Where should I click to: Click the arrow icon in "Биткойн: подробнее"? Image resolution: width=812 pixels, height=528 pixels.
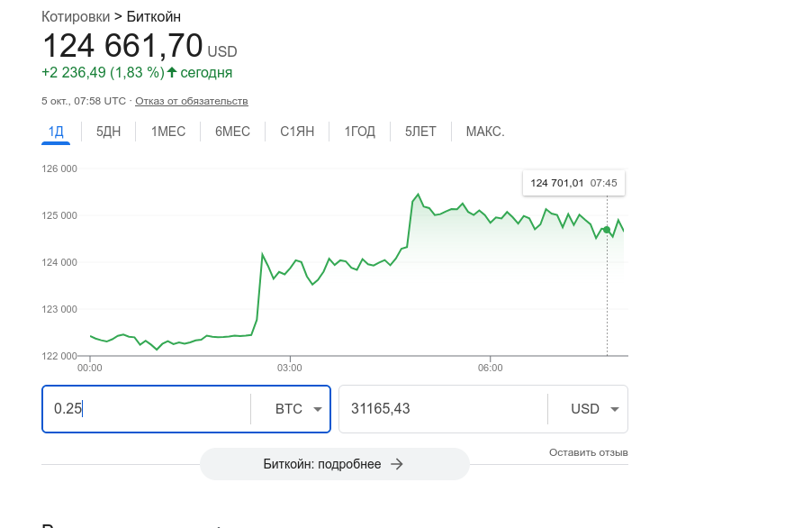coord(397,464)
